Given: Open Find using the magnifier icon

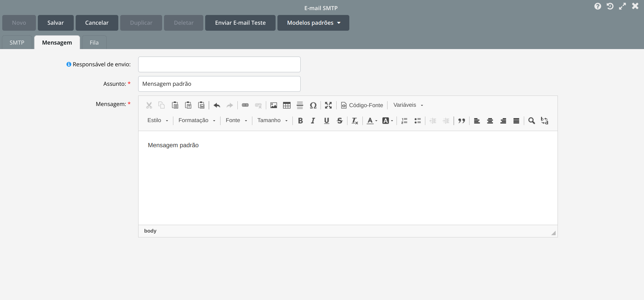Looking at the screenshot, I should (532, 121).
